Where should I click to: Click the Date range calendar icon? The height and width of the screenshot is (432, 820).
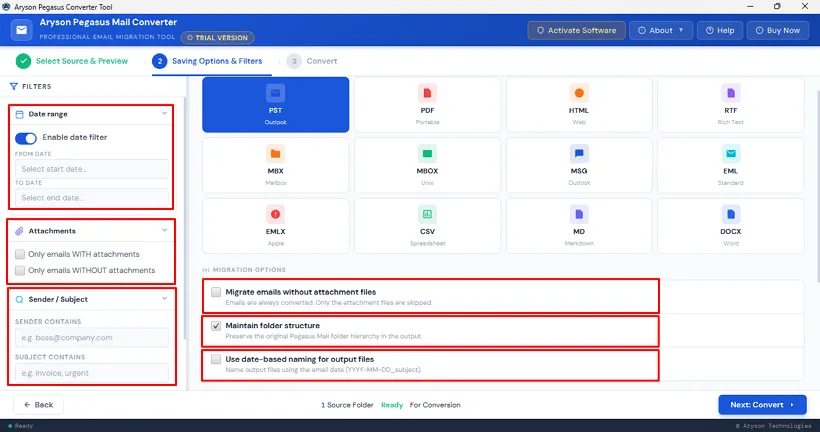(19, 114)
